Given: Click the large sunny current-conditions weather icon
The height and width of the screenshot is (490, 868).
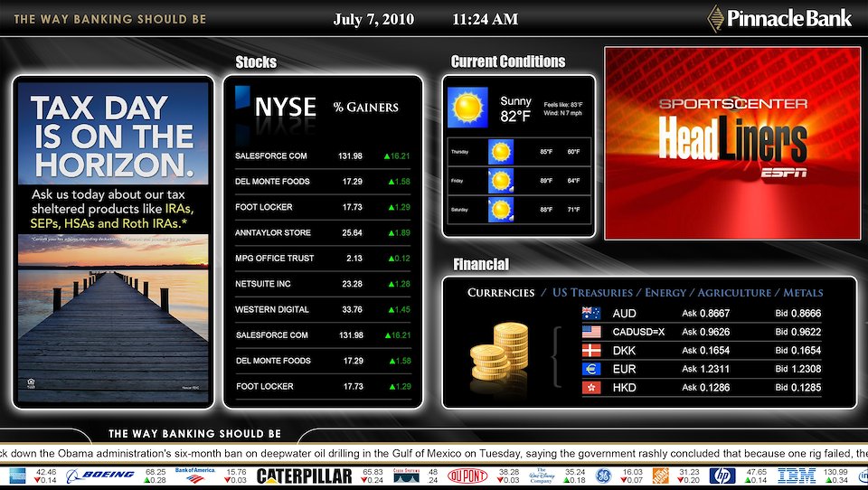Looking at the screenshot, I should [x=467, y=108].
